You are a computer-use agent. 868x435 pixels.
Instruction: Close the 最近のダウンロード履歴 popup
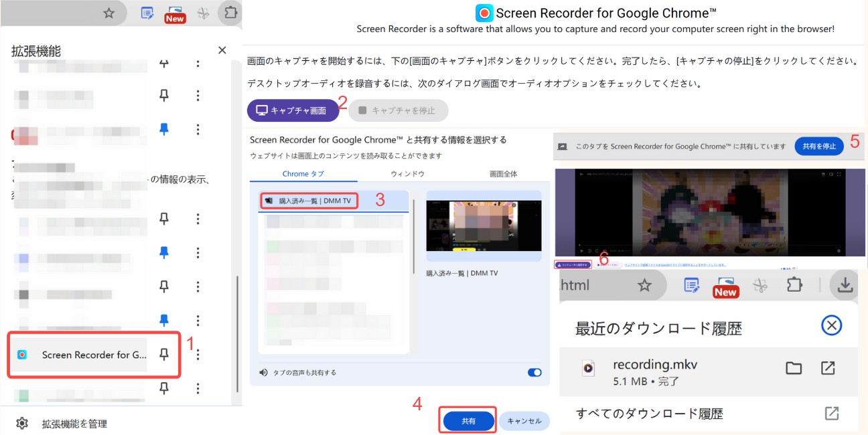click(x=831, y=326)
